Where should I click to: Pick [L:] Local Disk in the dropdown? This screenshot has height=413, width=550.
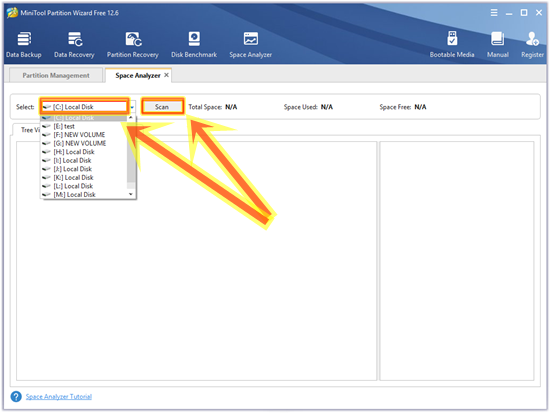[84, 186]
